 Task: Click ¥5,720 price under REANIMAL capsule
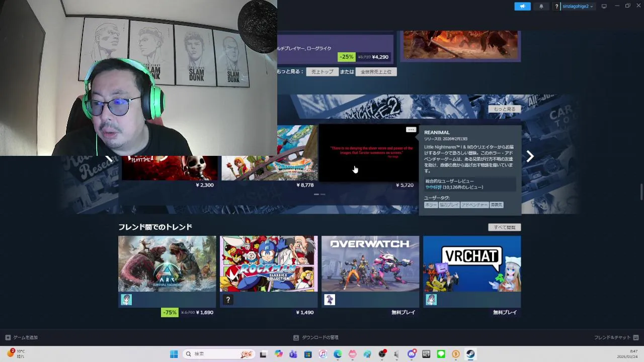405,185
